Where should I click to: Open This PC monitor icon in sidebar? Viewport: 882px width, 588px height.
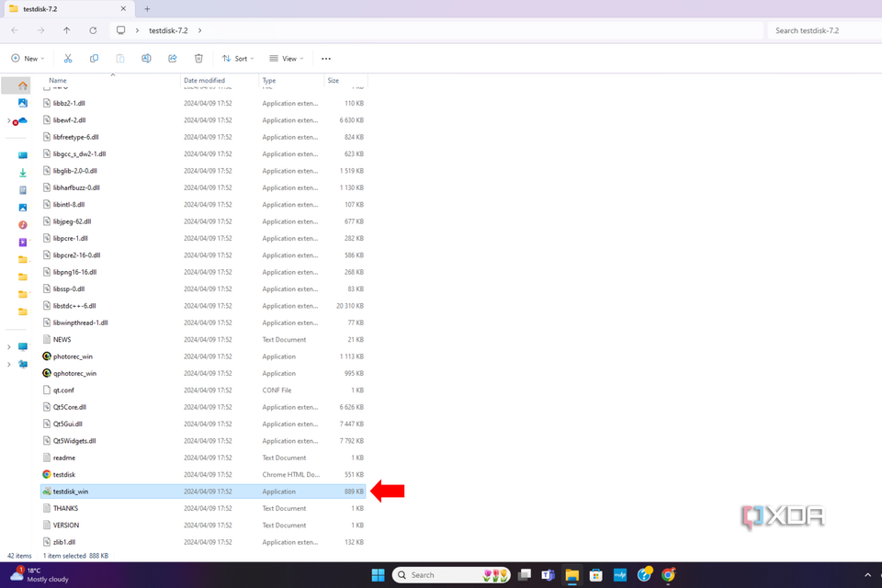[22, 346]
